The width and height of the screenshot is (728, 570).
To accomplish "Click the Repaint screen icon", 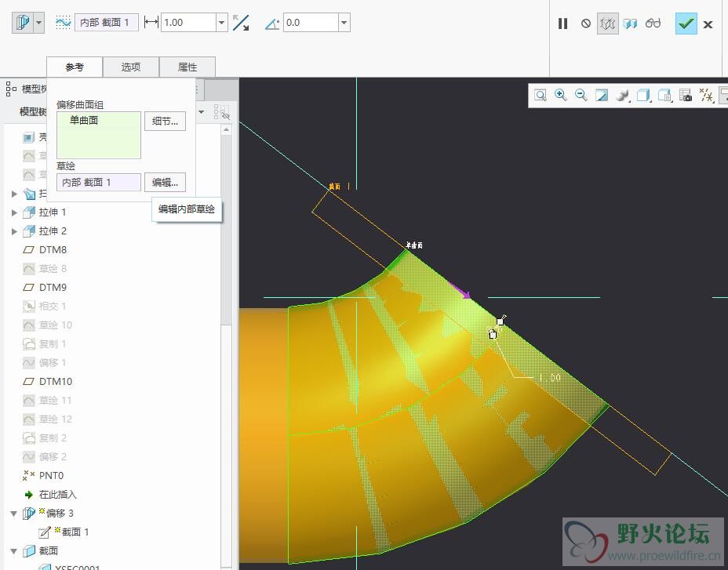I will click(x=602, y=96).
